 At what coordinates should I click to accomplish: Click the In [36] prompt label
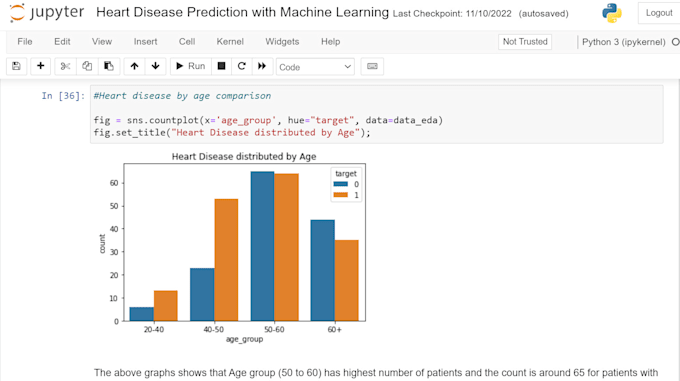click(x=63, y=96)
